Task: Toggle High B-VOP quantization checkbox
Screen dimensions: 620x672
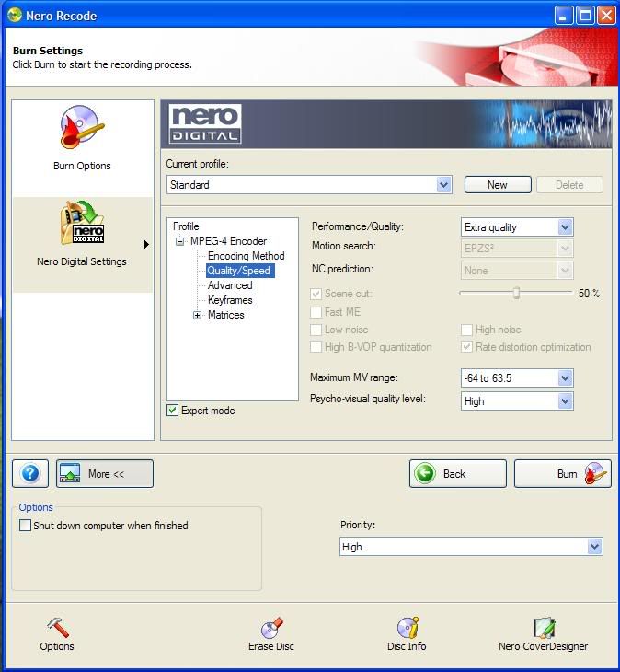Action: [x=316, y=347]
